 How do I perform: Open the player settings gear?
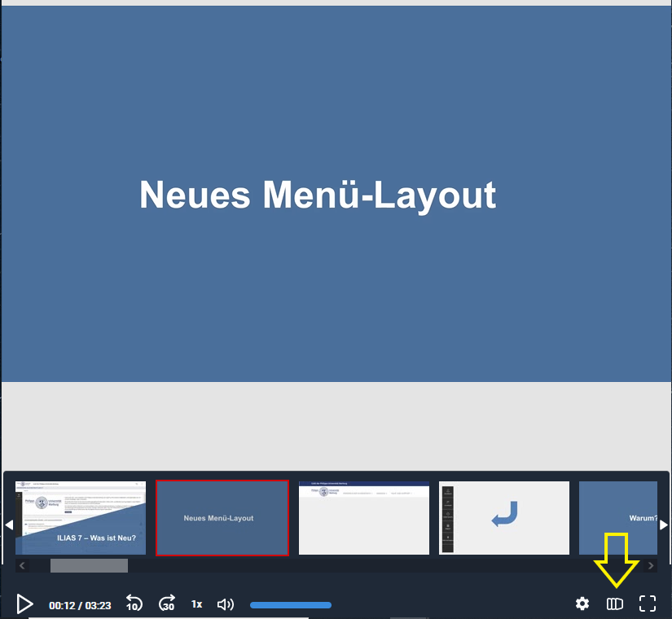click(x=582, y=604)
